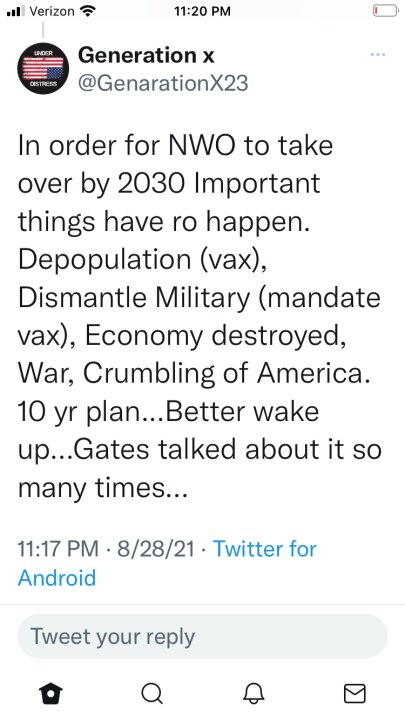
Task: Tap the cellular signal bars
Action: (16, 11)
